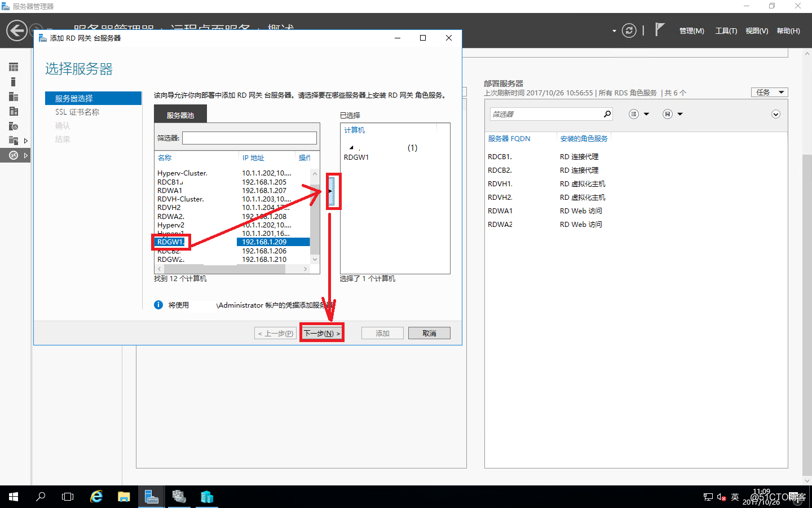
Task: Open the Windows Start button
Action: point(14,497)
